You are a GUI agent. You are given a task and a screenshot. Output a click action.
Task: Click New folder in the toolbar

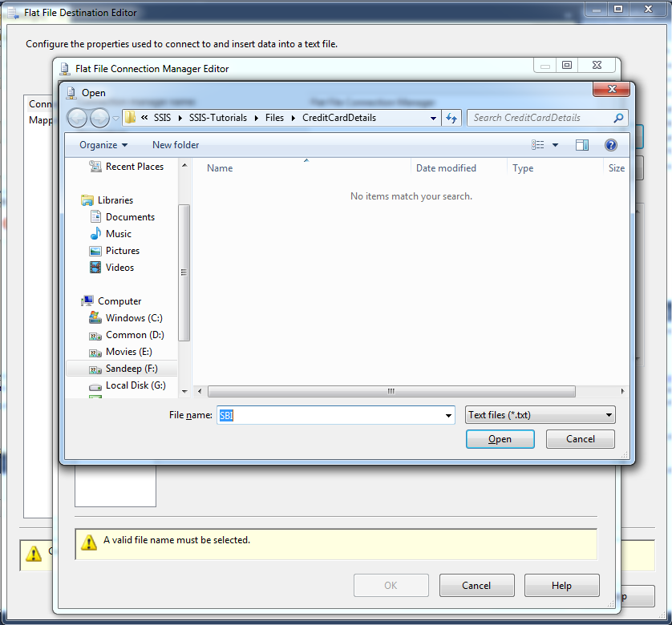point(176,145)
